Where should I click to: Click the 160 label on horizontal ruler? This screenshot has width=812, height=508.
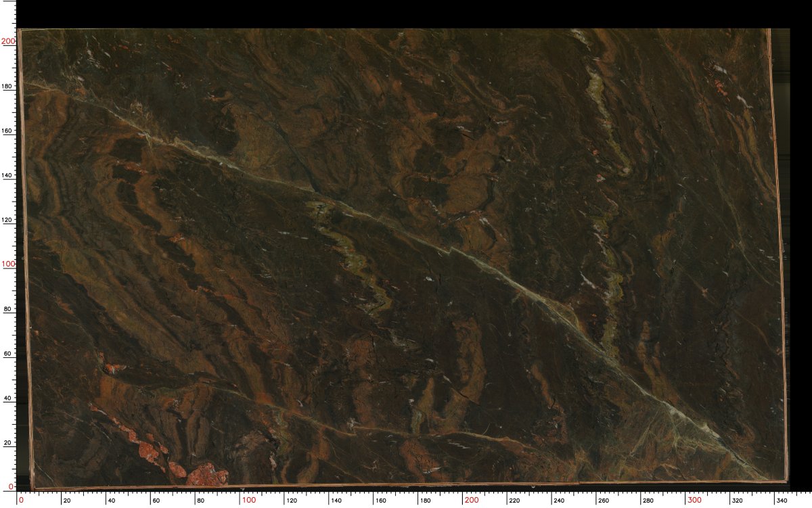tap(381, 501)
